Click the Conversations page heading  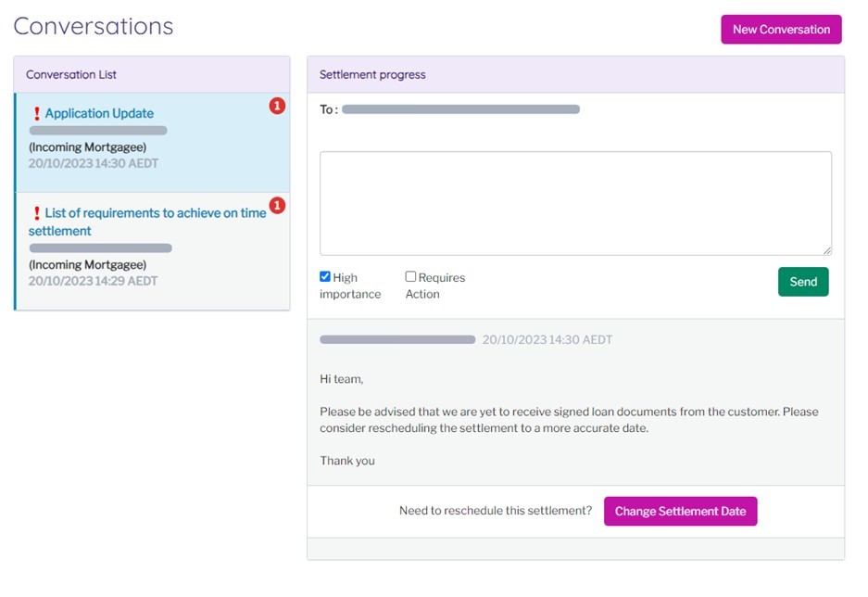point(94,26)
